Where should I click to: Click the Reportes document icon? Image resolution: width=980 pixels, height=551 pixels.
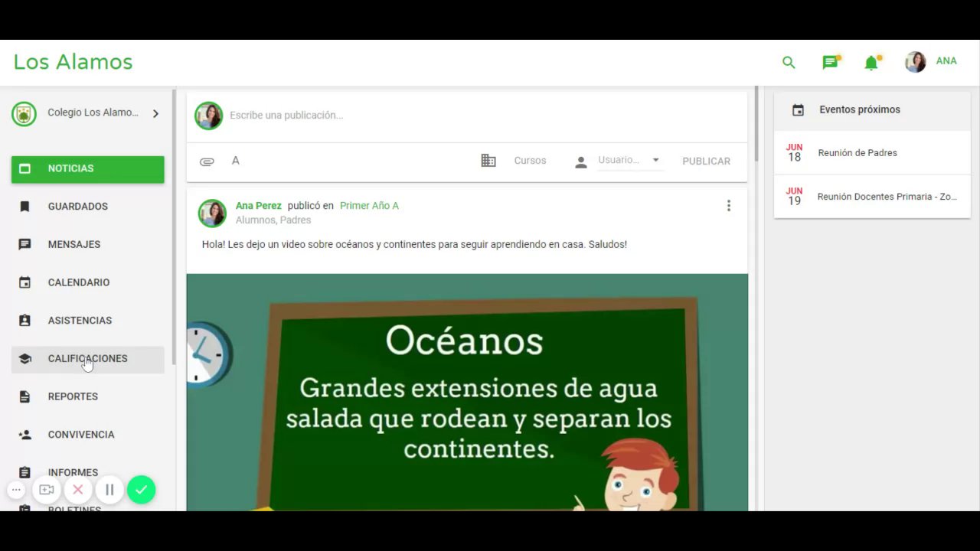point(24,397)
